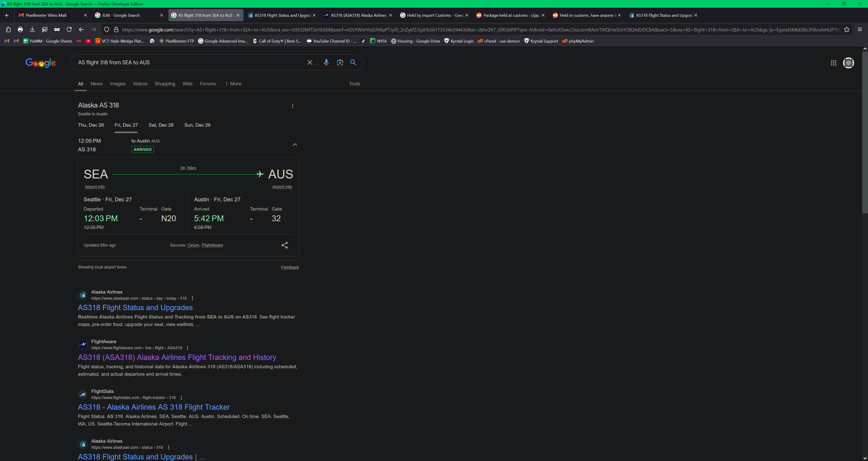Collapse the AS 318 flight details chevron
The image size is (868, 461).
(295, 145)
